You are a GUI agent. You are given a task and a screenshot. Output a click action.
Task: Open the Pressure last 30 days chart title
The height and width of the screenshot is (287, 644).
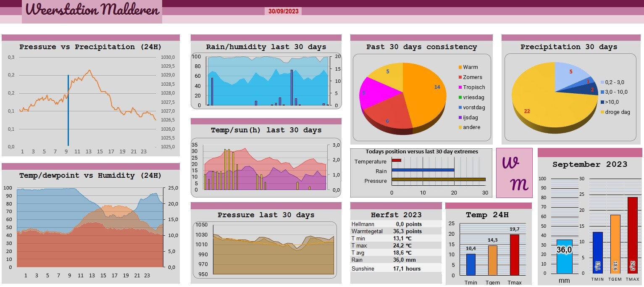click(x=266, y=215)
